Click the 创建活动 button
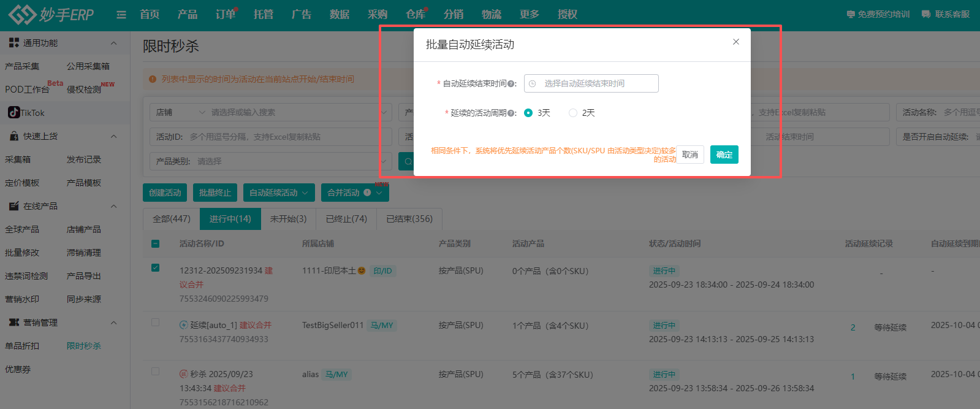The height and width of the screenshot is (409, 980). 165,193
